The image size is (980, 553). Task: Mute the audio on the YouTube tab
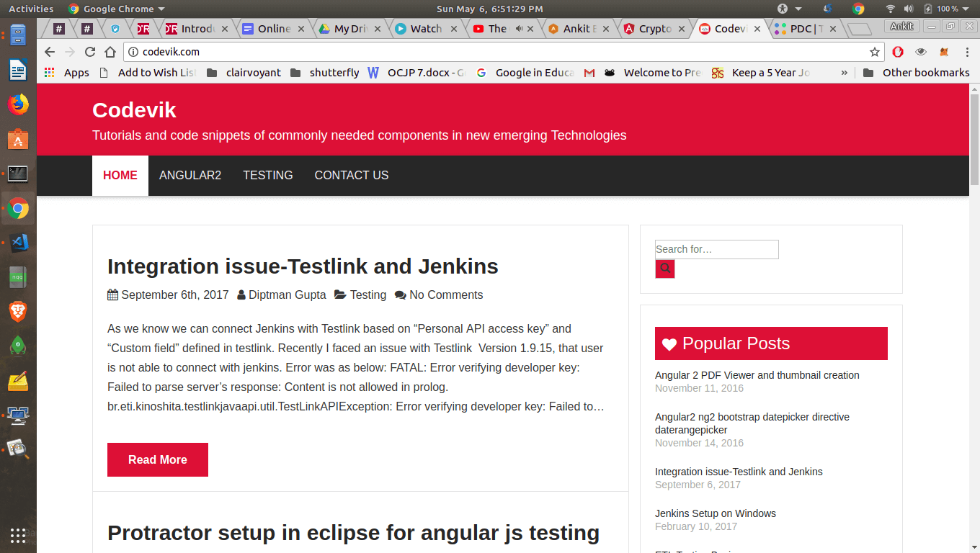(x=519, y=29)
